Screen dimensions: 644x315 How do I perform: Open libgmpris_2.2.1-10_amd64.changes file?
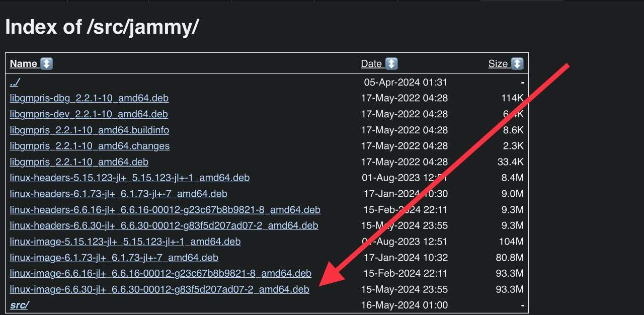[x=90, y=146]
